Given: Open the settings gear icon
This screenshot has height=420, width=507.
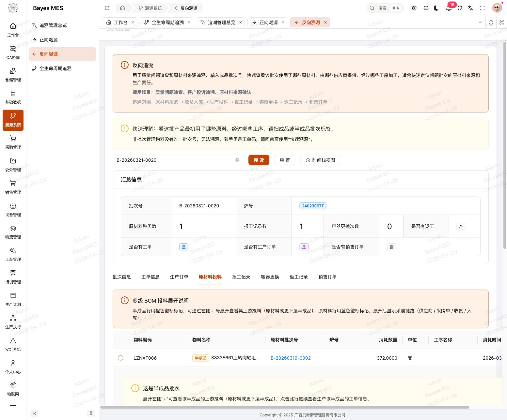Looking at the screenshot, I should (414, 8).
